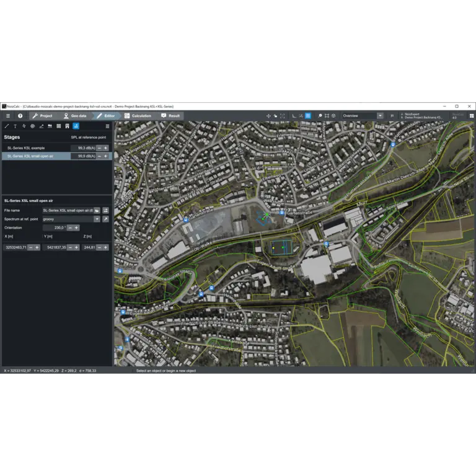The height and width of the screenshot is (476, 476).
Task: Click the frame selection icon
Action: pyautogui.click(x=327, y=116)
